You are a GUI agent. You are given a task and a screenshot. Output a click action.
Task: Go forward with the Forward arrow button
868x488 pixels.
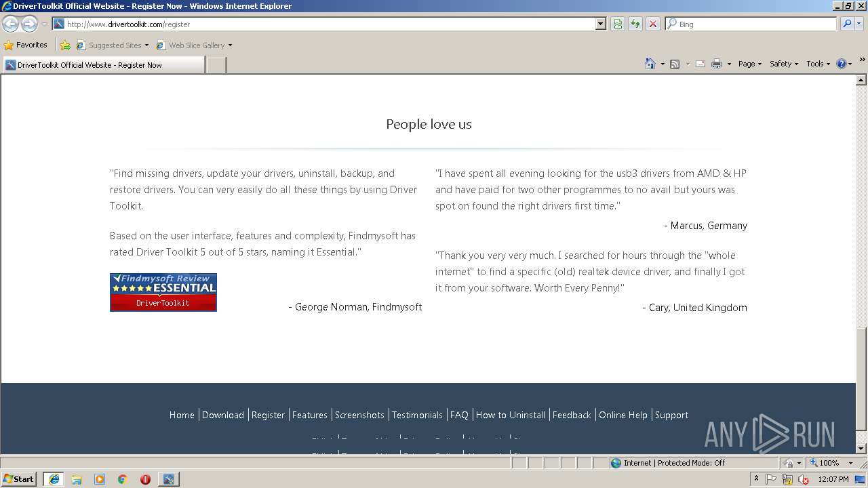(x=29, y=24)
